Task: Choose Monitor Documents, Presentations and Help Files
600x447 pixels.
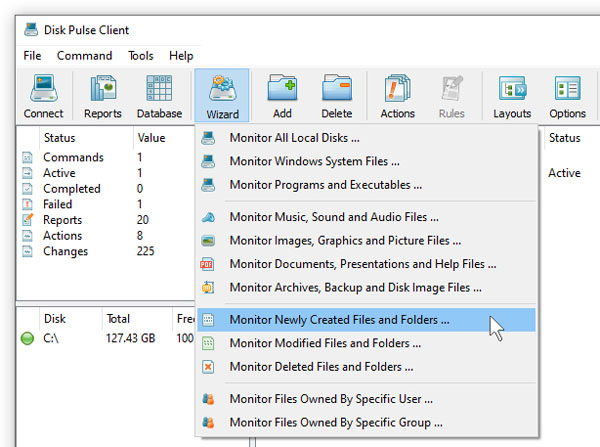Action: coord(366,264)
